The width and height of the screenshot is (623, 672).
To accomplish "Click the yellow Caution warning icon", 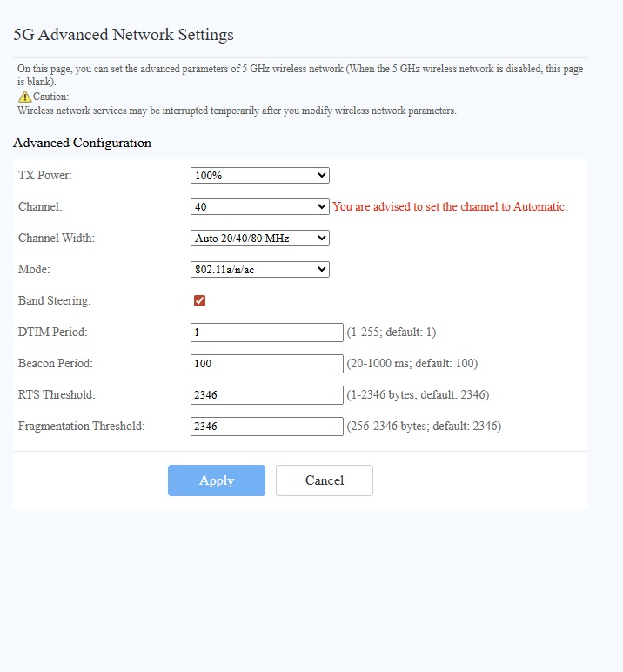I will (24, 97).
